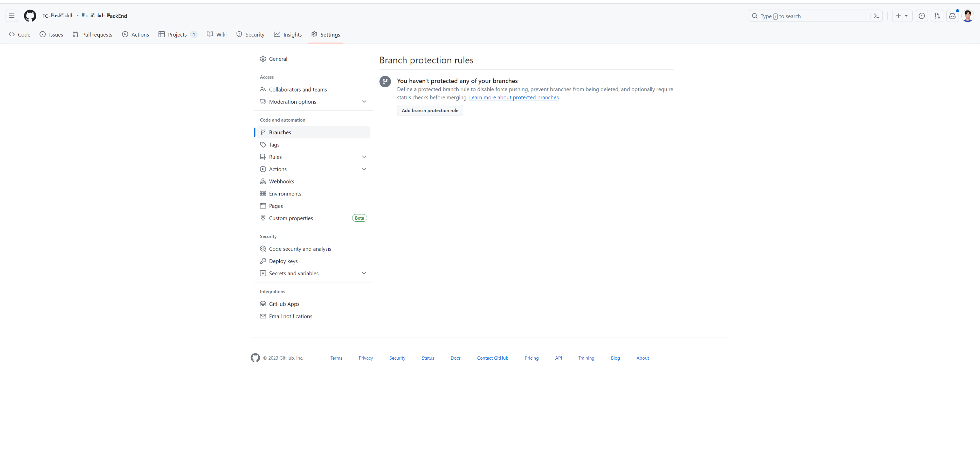Viewport: 980px width, 475px height.
Task: Expand Secrets and variables section
Action: 364,273
